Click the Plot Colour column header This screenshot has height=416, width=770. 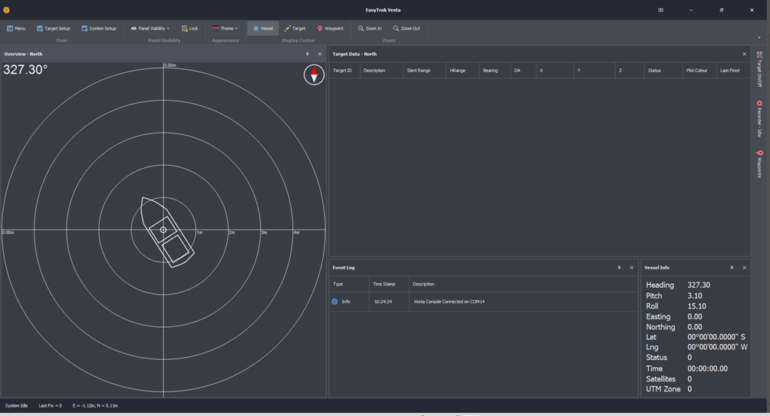(697, 71)
